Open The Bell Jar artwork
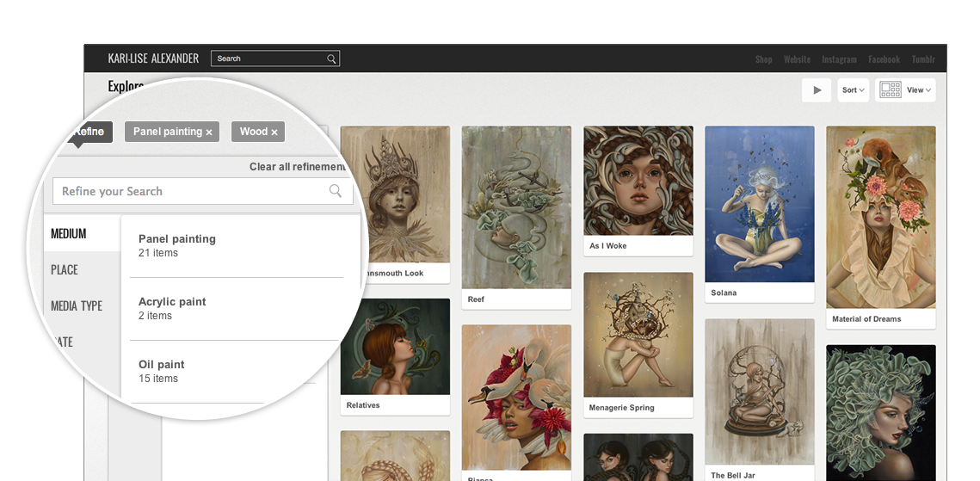980x481 pixels. [760, 392]
